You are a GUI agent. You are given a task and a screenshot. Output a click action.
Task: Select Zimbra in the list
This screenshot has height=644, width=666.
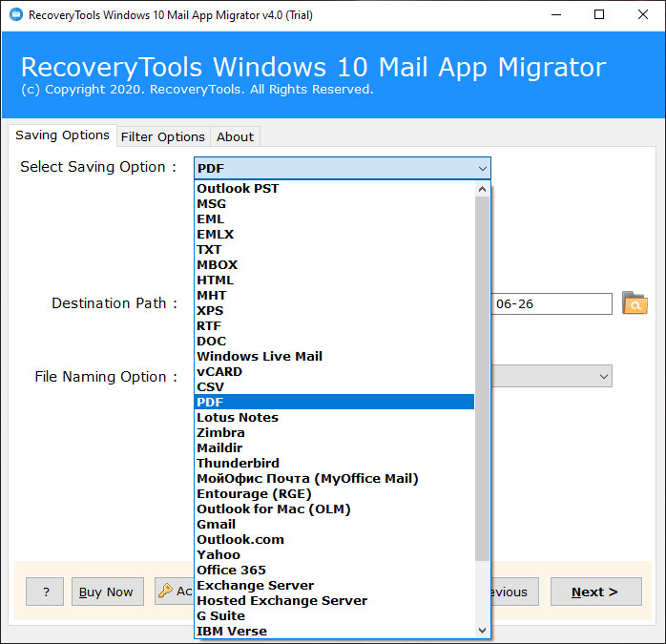point(334,432)
